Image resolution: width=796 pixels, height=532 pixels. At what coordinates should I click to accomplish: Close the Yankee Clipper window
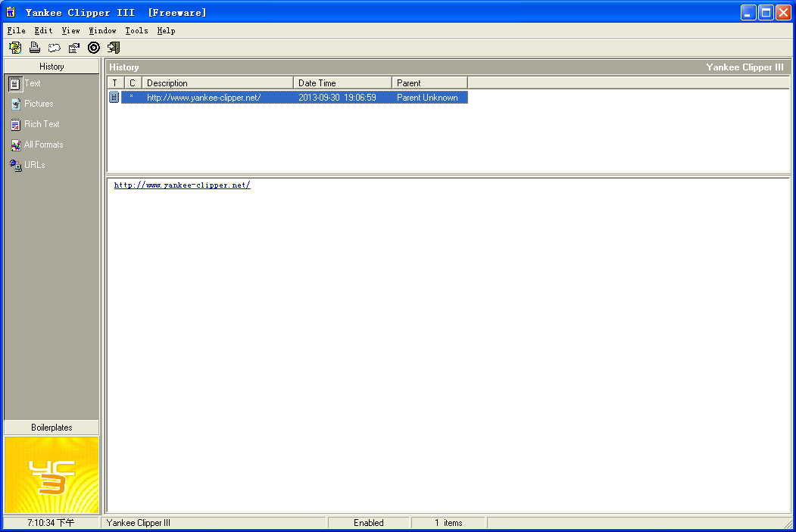click(x=783, y=12)
